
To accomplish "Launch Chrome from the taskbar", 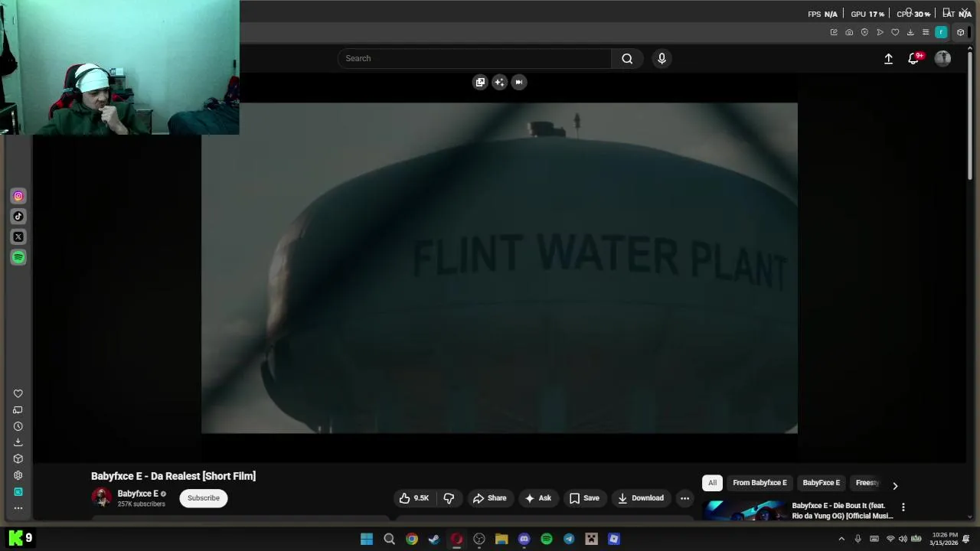I will pos(412,539).
